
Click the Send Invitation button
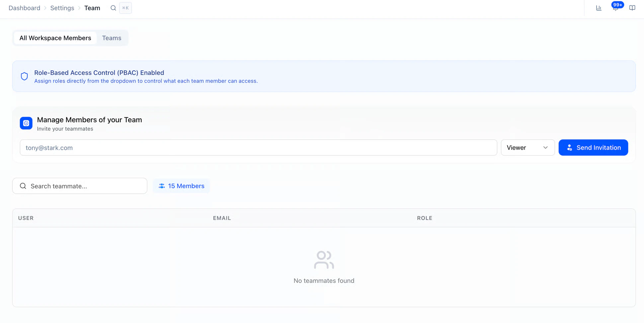click(x=593, y=148)
